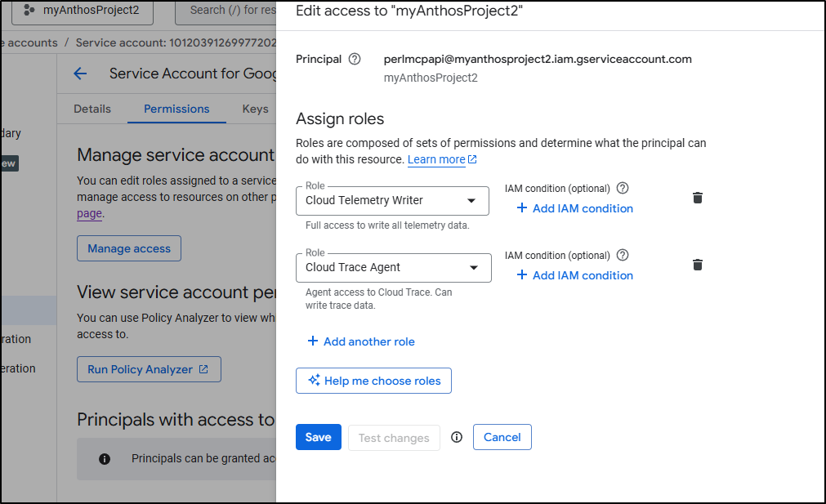
Task: Switch to the Details tab
Action: (x=92, y=109)
